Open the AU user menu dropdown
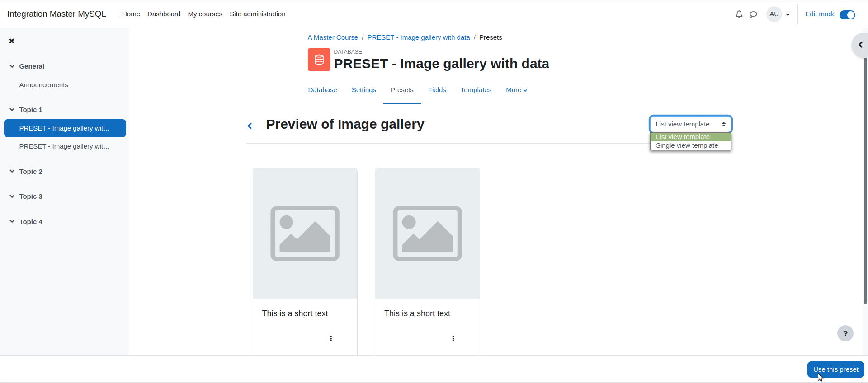This screenshot has height=383, width=868. pos(778,14)
